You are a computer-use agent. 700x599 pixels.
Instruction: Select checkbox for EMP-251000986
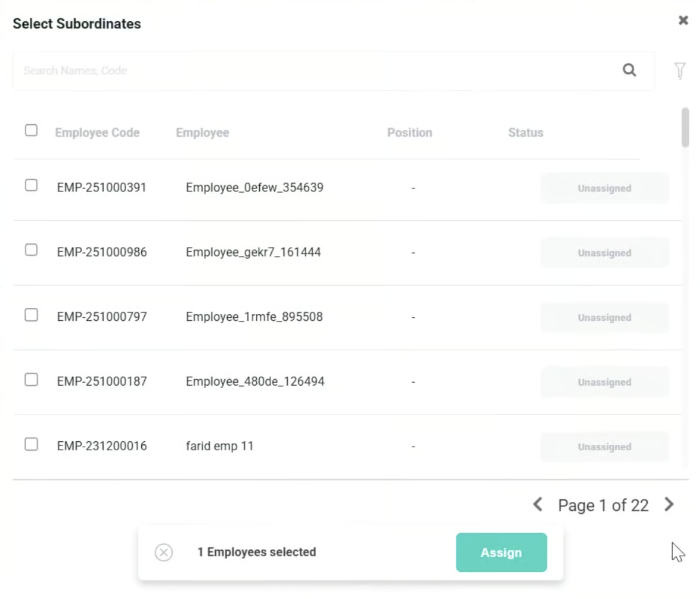tap(31, 250)
